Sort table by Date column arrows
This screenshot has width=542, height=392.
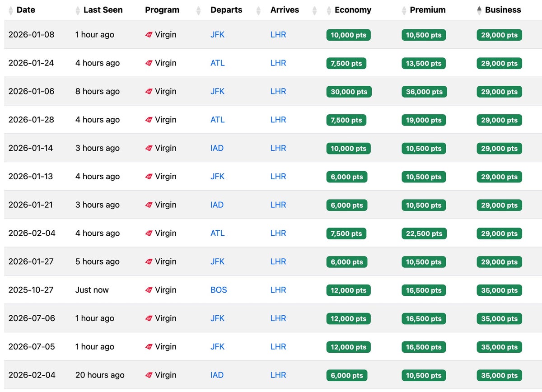click(x=11, y=10)
